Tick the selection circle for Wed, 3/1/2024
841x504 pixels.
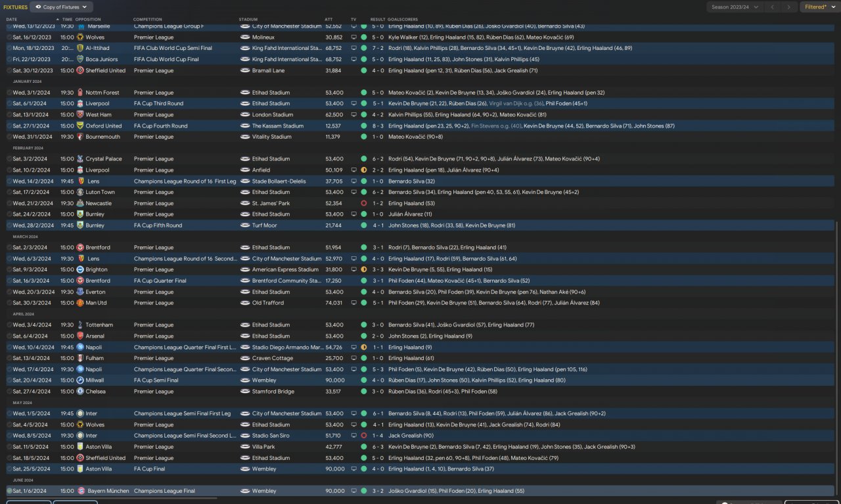click(x=9, y=93)
